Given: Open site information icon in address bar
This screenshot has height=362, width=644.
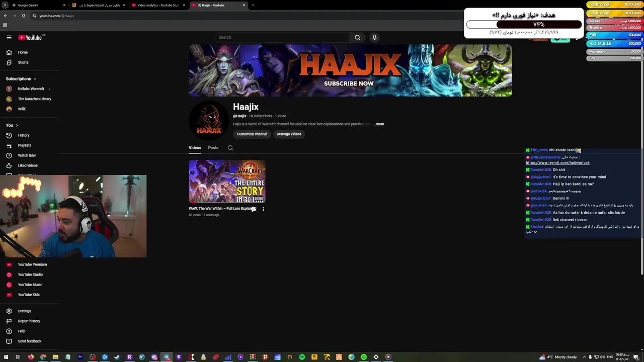Looking at the screenshot, I should (34, 16).
